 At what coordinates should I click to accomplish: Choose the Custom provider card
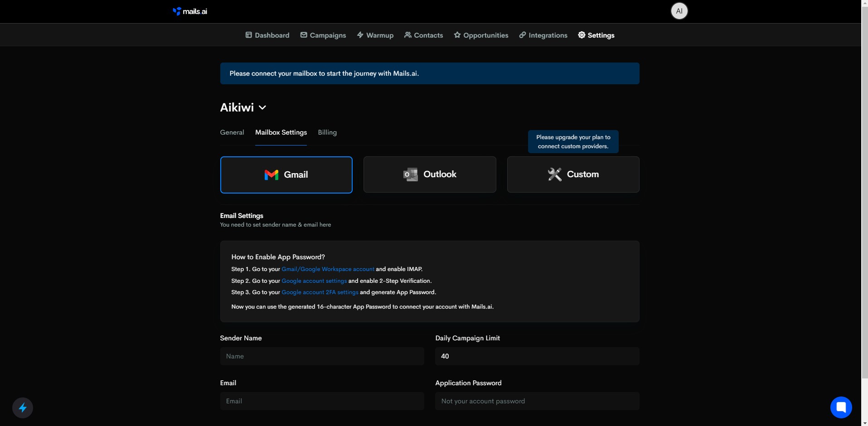(x=573, y=174)
